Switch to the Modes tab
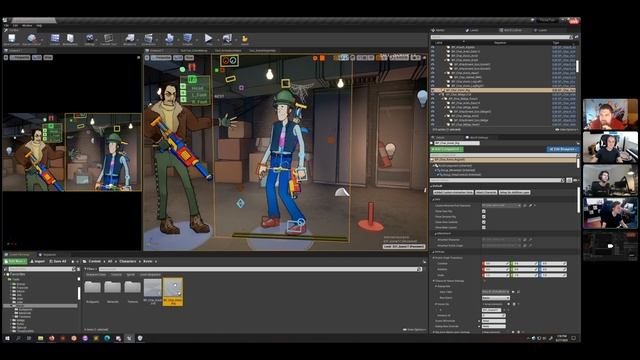The width and height of the screenshot is (640, 360). click(x=438, y=30)
